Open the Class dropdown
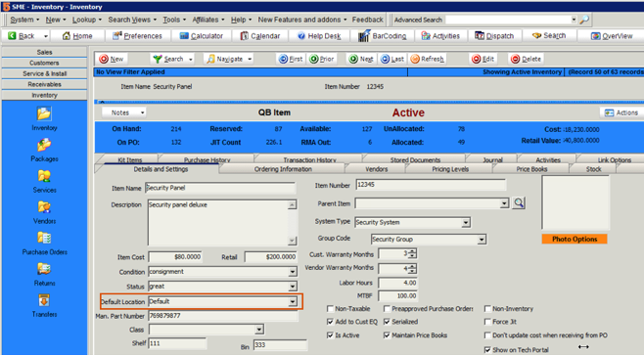 coord(259,330)
